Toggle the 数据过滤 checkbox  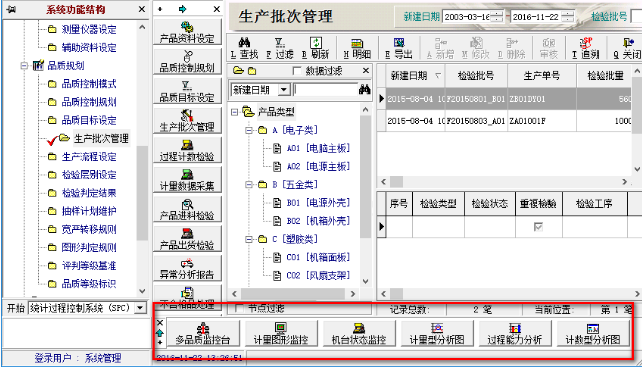tap(297, 71)
